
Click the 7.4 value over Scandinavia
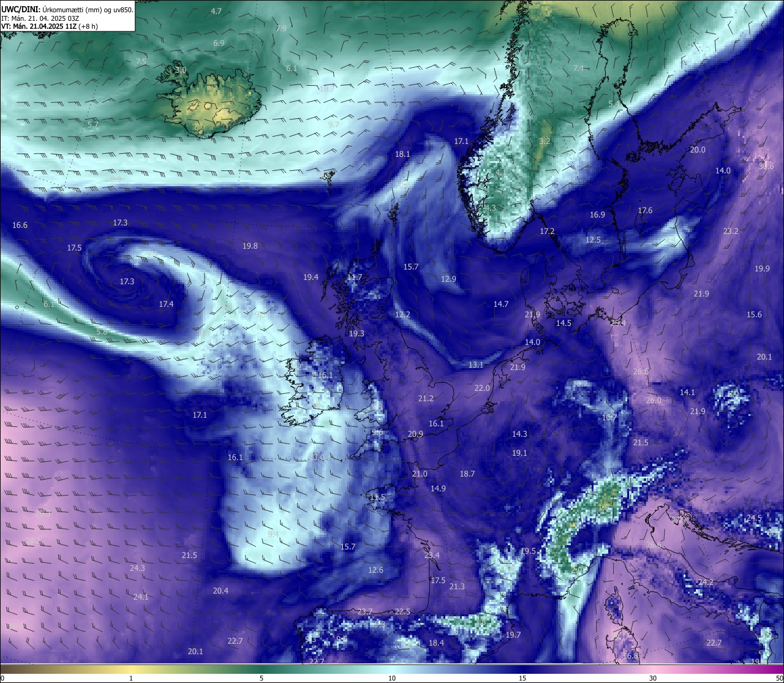[578, 69]
